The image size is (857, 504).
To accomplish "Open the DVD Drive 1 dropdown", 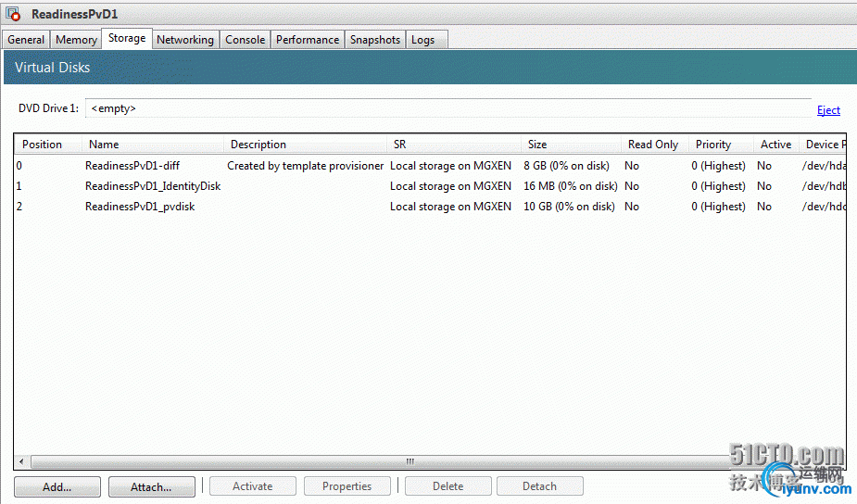I will coord(448,108).
